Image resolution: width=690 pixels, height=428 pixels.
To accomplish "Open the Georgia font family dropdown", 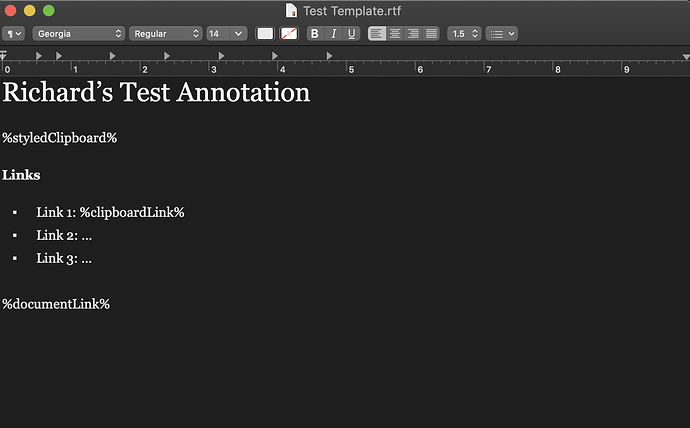I will (x=78, y=33).
